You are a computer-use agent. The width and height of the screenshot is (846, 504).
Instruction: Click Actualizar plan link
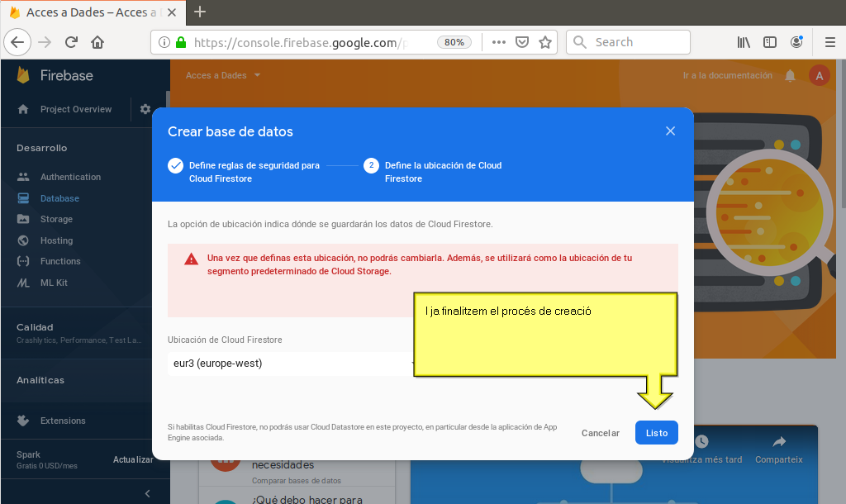(x=133, y=459)
